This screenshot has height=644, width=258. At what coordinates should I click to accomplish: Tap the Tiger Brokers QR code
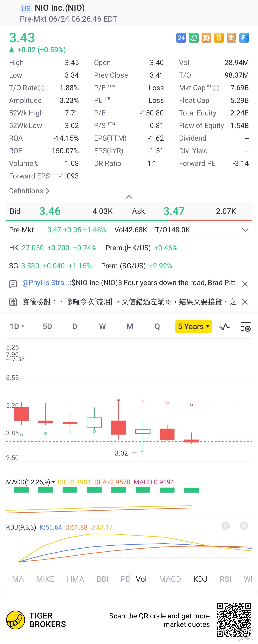(x=234, y=620)
